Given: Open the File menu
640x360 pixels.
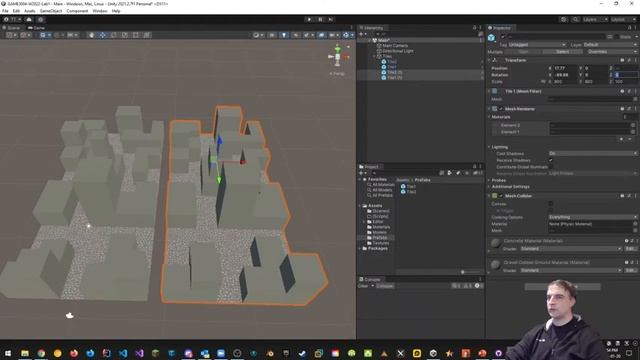Looking at the screenshot, I should (5, 11).
